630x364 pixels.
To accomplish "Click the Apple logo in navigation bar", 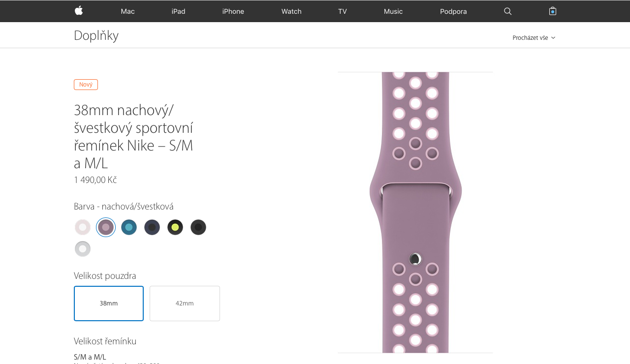I will 79,11.
